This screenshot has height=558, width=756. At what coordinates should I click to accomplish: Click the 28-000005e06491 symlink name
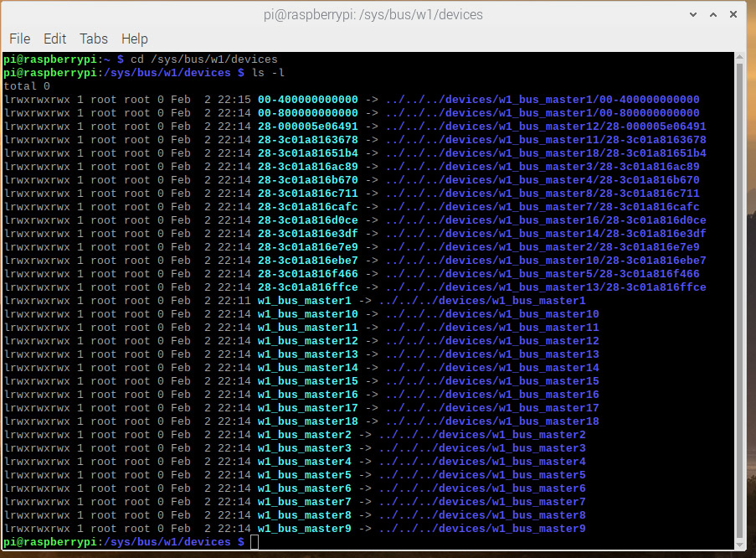click(307, 127)
